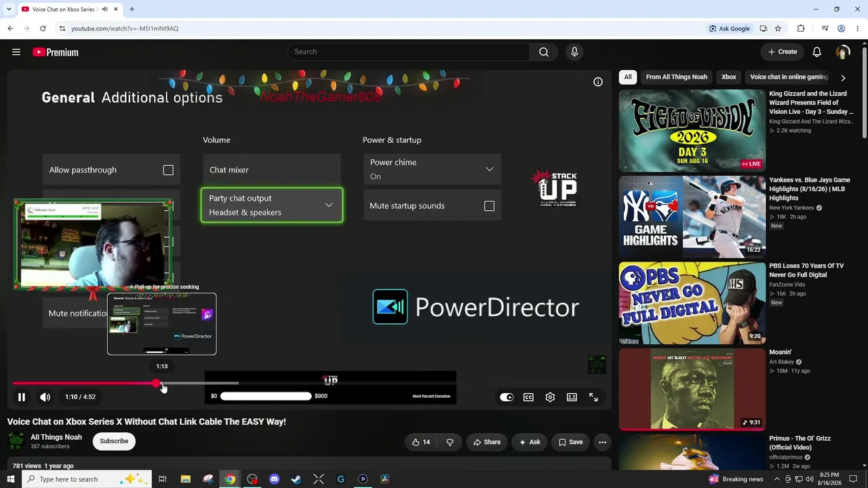Reload the page in Chrome
The height and width of the screenshot is (488, 868).
[43, 28]
